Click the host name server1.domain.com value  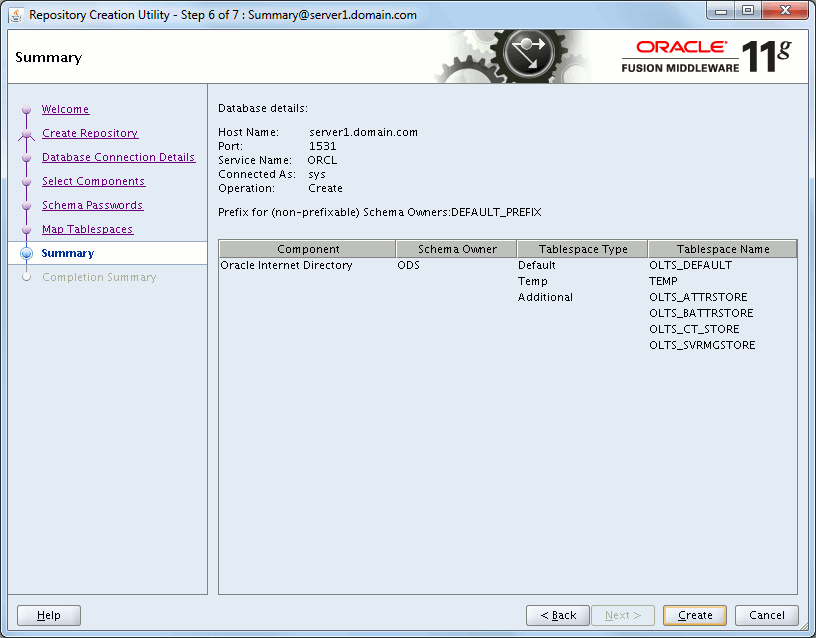tap(363, 132)
